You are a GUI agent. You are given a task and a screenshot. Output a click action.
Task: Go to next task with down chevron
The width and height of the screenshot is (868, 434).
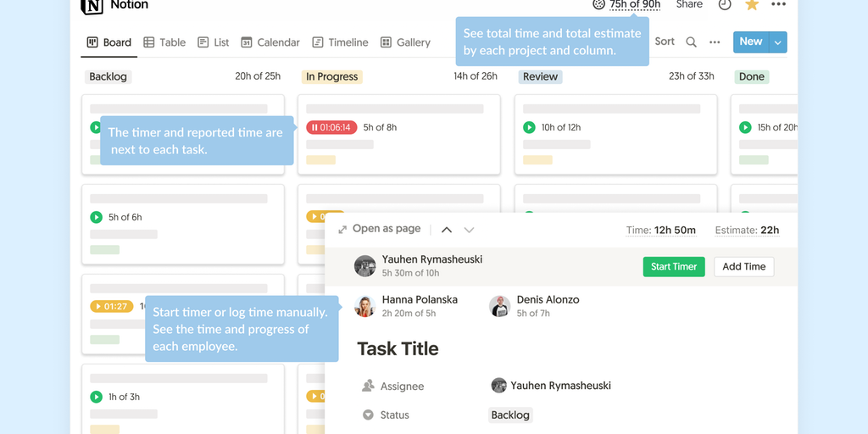[x=469, y=230]
